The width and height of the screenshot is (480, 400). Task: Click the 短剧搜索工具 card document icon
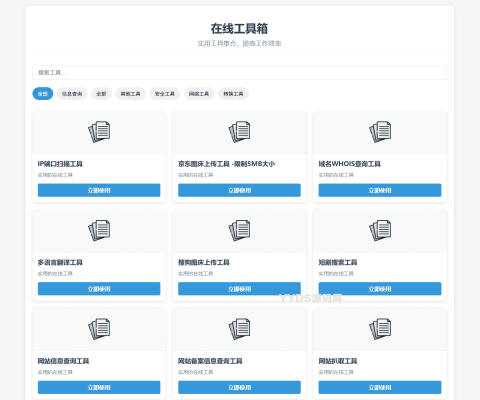tap(380, 230)
